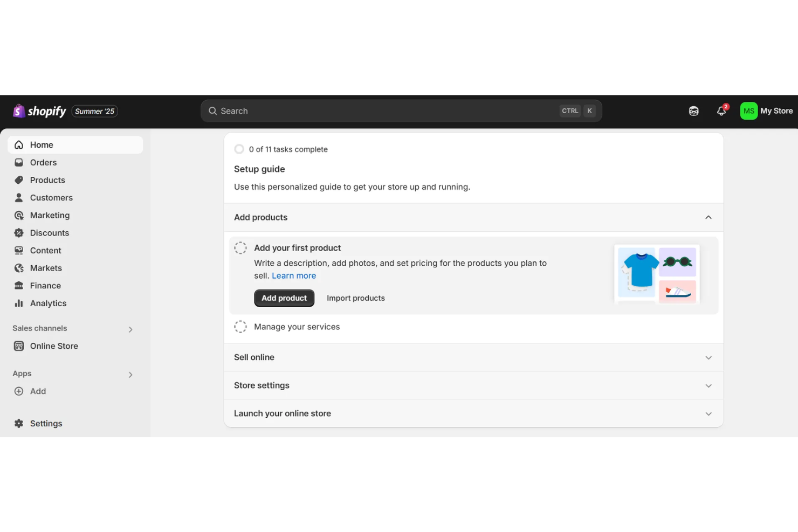This screenshot has height=532, width=798.
Task: Select Marketing in the sidebar
Action: pos(49,215)
